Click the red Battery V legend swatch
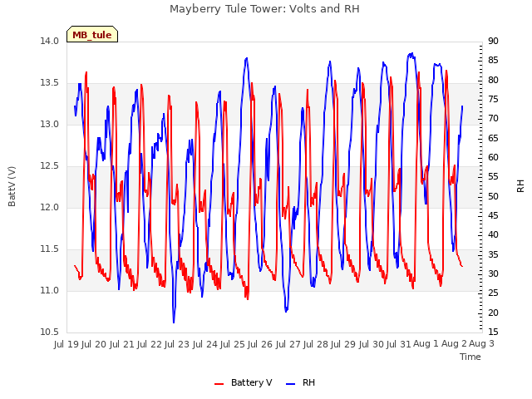532x399 pixels. point(219,383)
